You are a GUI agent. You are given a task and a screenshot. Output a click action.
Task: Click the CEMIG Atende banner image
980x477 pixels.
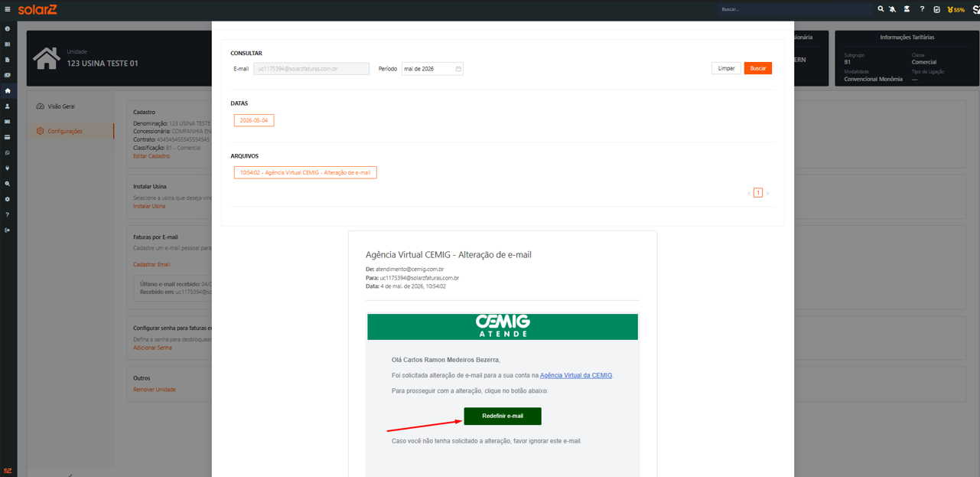pyautogui.click(x=503, y=326)
